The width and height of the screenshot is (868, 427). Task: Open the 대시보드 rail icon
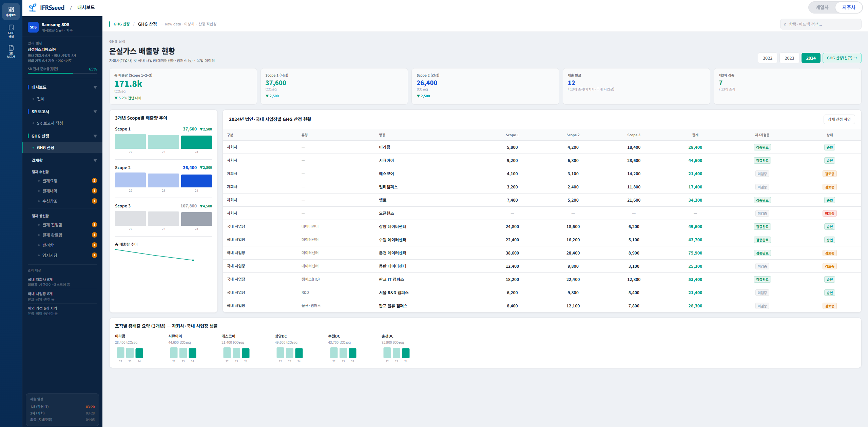pos(11,12)
